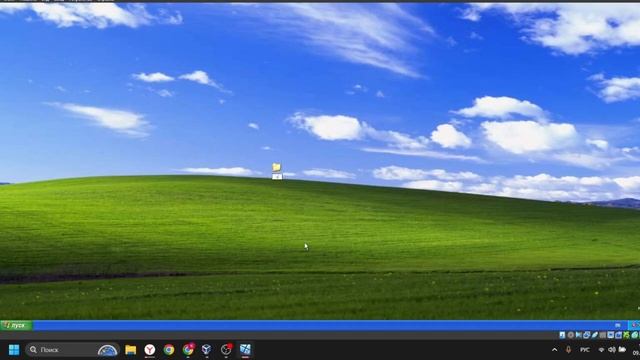Open the dark round app with red badge
The width and height of the screenshot is (640, 360).
click(226, 349)
